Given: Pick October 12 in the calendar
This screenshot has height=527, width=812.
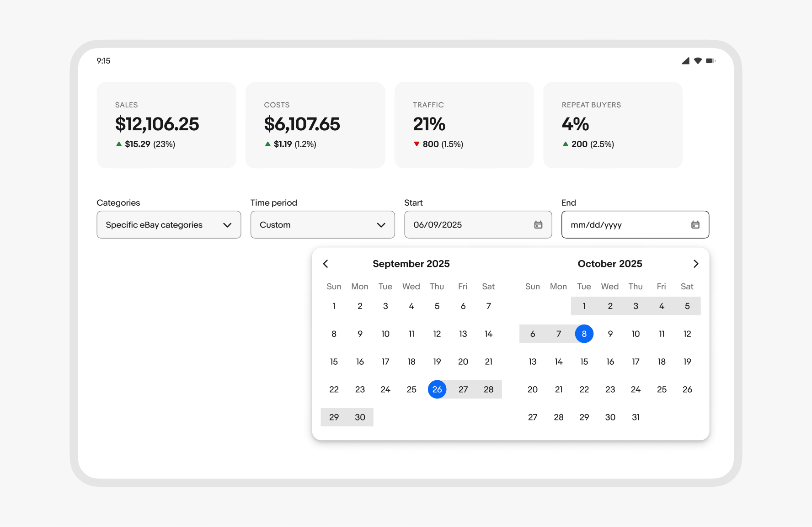Looking at the screenshot, I should click(x=687, y=334).
